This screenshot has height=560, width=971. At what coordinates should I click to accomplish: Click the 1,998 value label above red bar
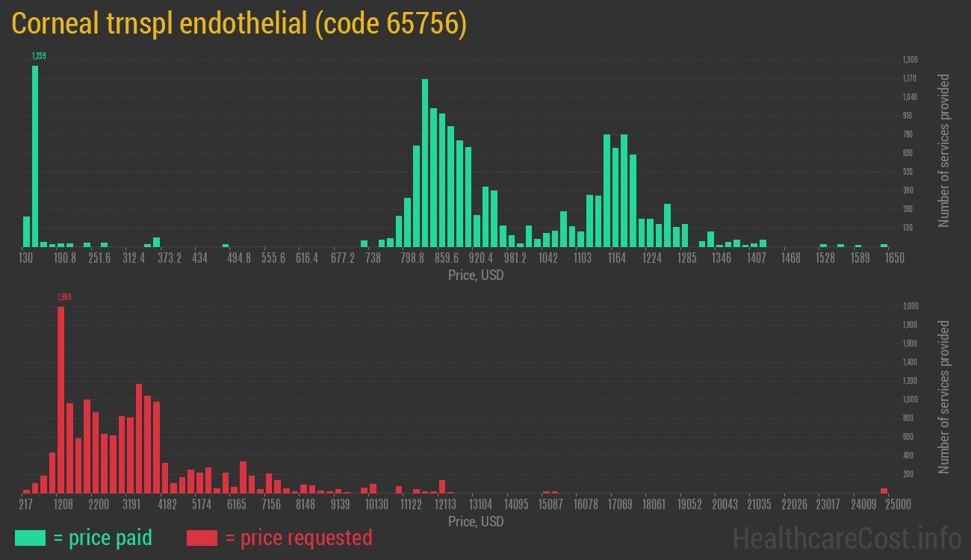click(64, 297)
